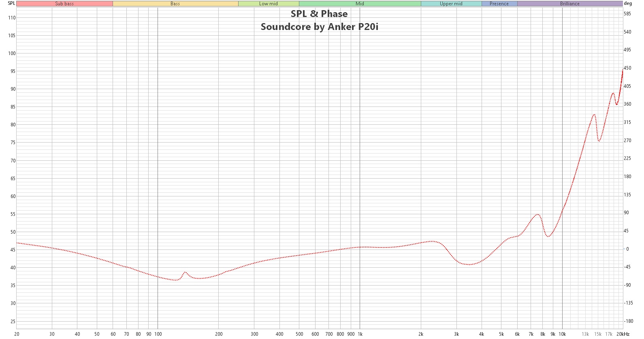Image resolution: width=644 pixels, height=339 pixels.
Task: Select the Mid frequency band label
Action: tap(360, 4)
